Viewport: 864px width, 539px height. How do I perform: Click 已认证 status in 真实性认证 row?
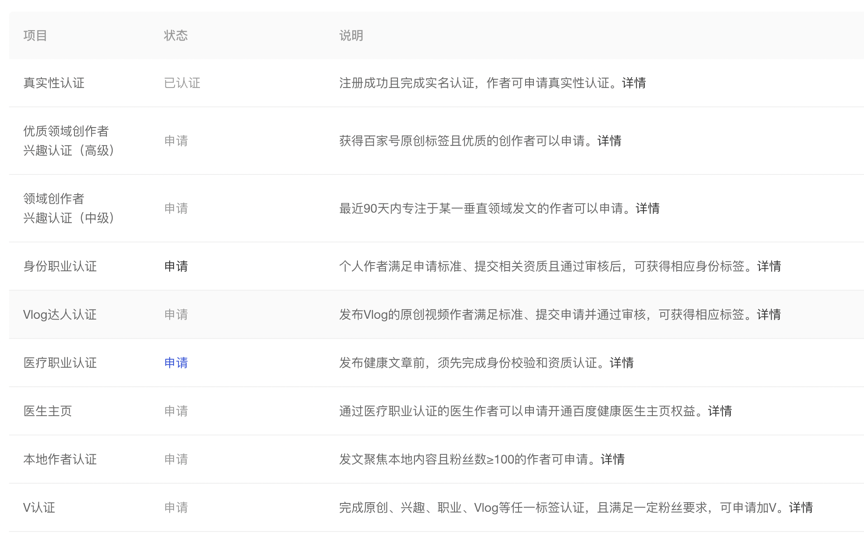(182, 83)
